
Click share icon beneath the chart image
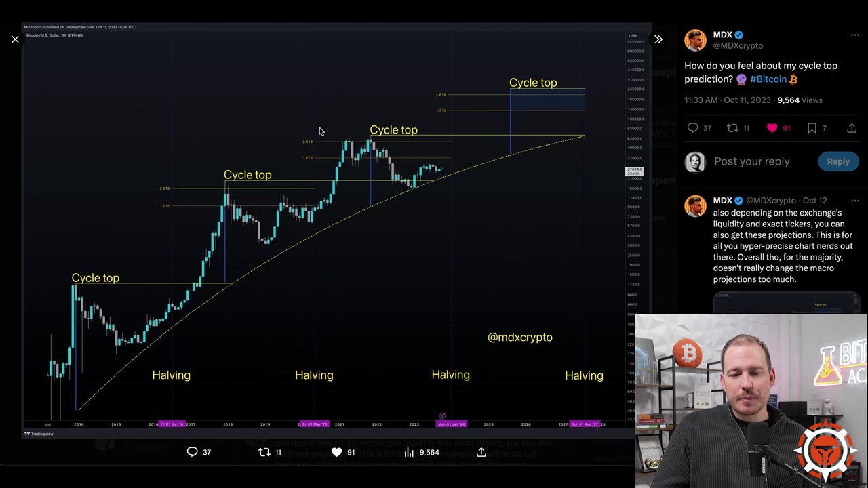481,452
